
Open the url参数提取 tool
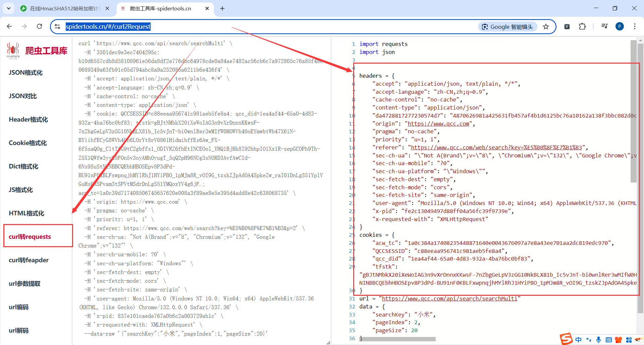[25, 284]
